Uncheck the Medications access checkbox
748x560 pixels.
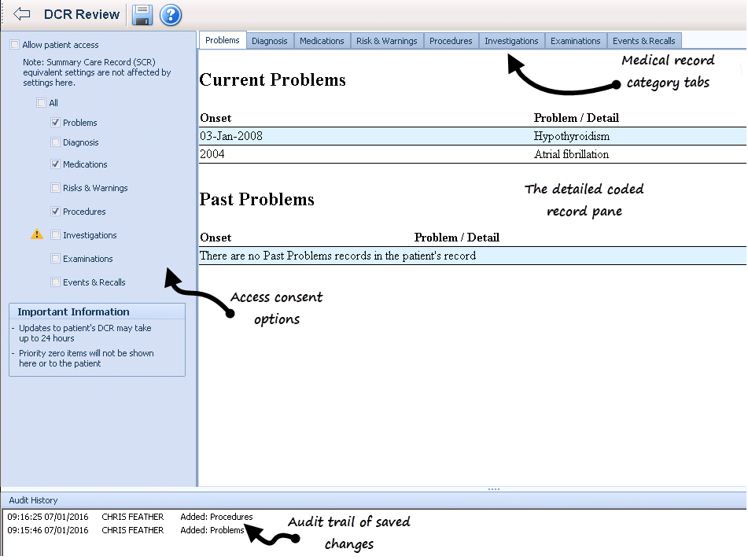click(55, 164)
